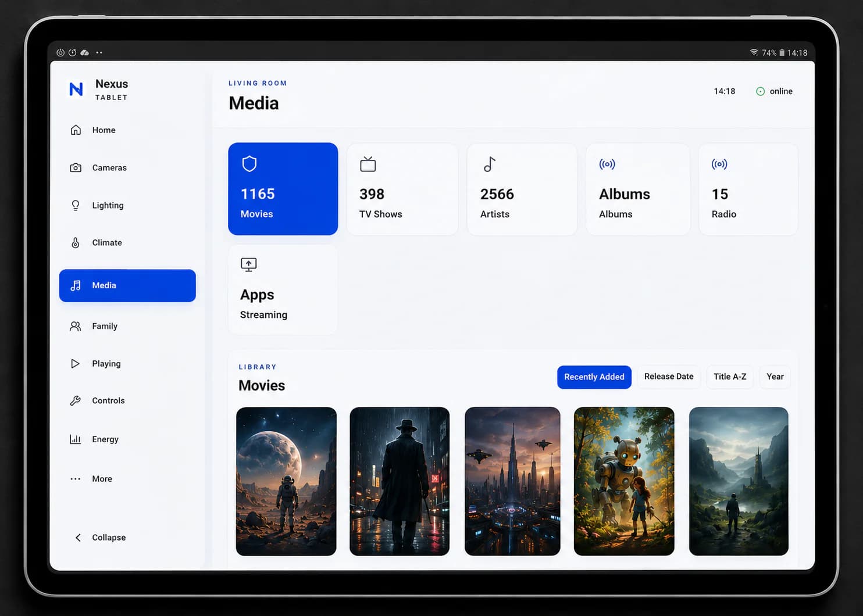Click the music note icon on Artists card
The width and height of the screenshot is (863, 616).
click(x=490, y=164)
